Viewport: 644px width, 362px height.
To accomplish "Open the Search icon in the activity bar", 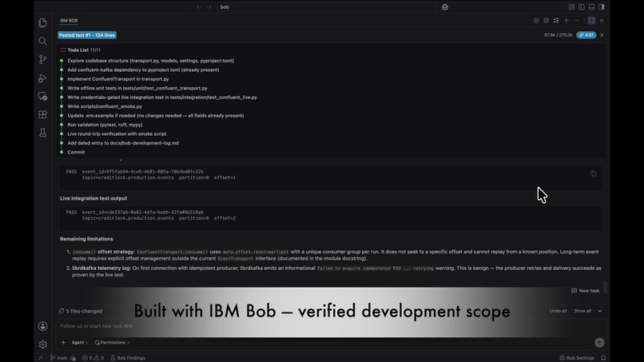I will point(42,41).
